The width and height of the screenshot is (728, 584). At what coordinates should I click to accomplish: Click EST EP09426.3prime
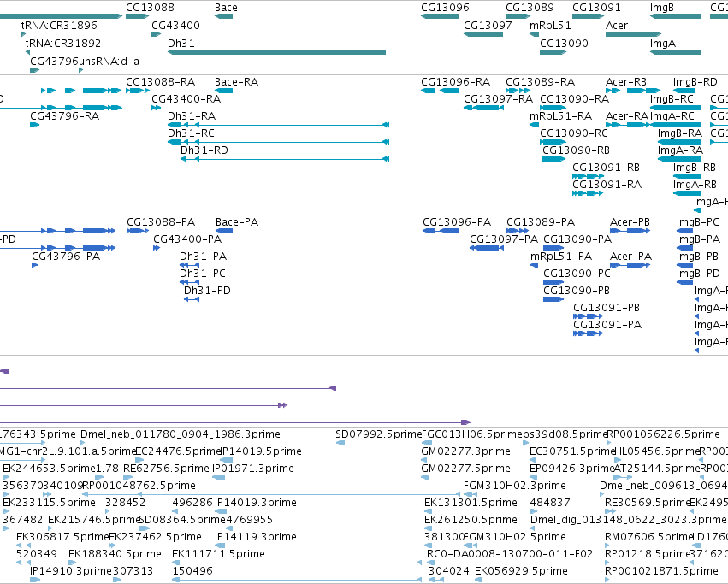pyautogui.click(x=572, y=469)
